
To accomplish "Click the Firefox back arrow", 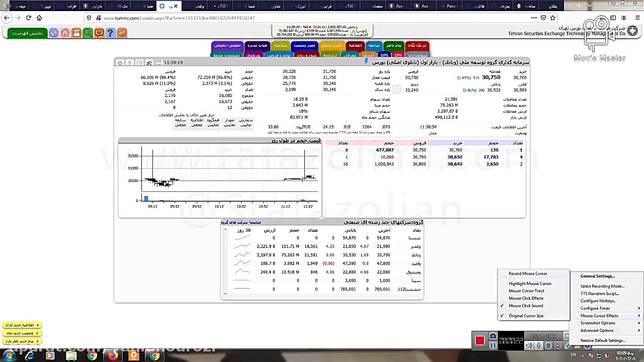I will (x=7, y=18).
